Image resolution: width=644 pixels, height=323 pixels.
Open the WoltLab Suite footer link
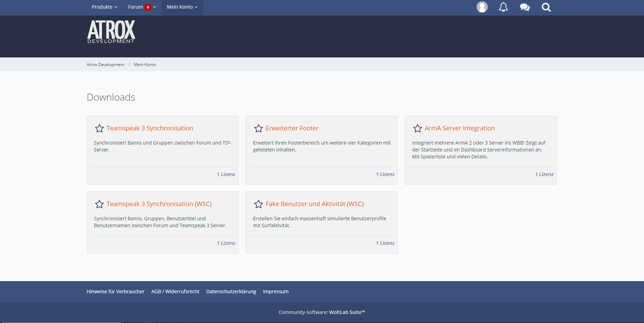click(x=347, y=312)
